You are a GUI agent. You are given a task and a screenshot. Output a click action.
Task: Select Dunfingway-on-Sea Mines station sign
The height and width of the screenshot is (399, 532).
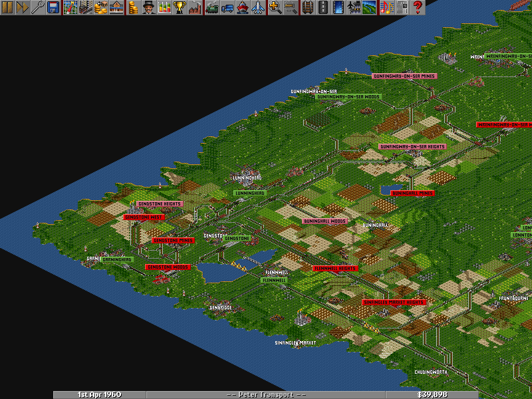404,76
